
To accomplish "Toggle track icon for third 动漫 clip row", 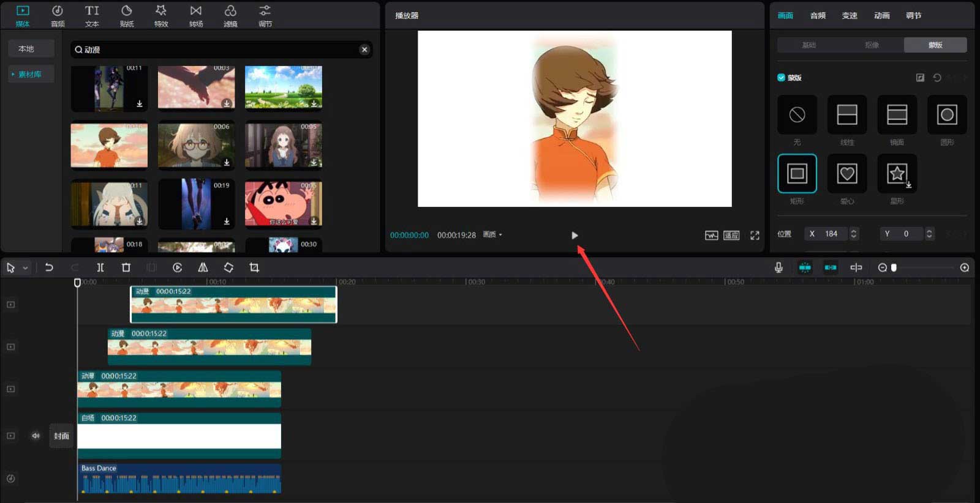I will point(10,389).
